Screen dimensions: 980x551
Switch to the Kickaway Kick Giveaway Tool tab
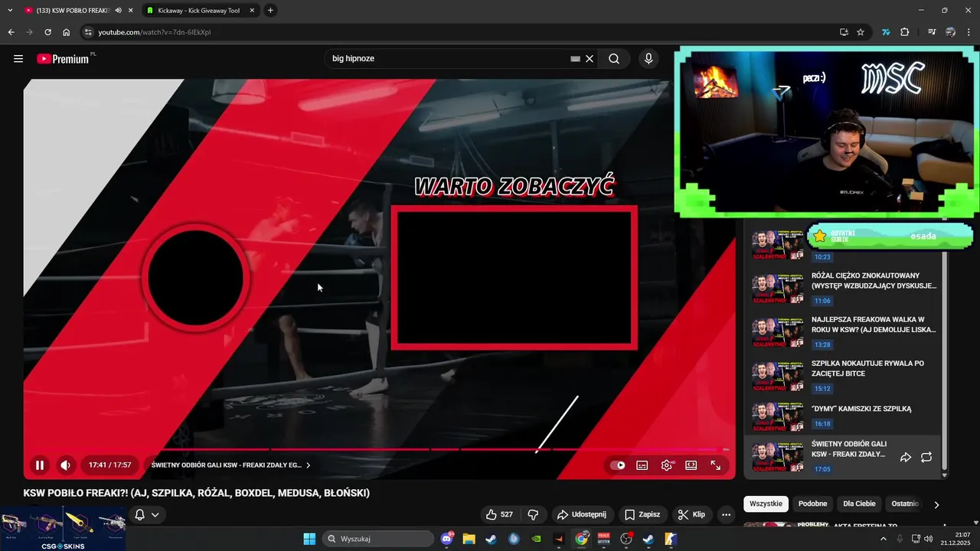pyautogui.click(x=198, y=11)
